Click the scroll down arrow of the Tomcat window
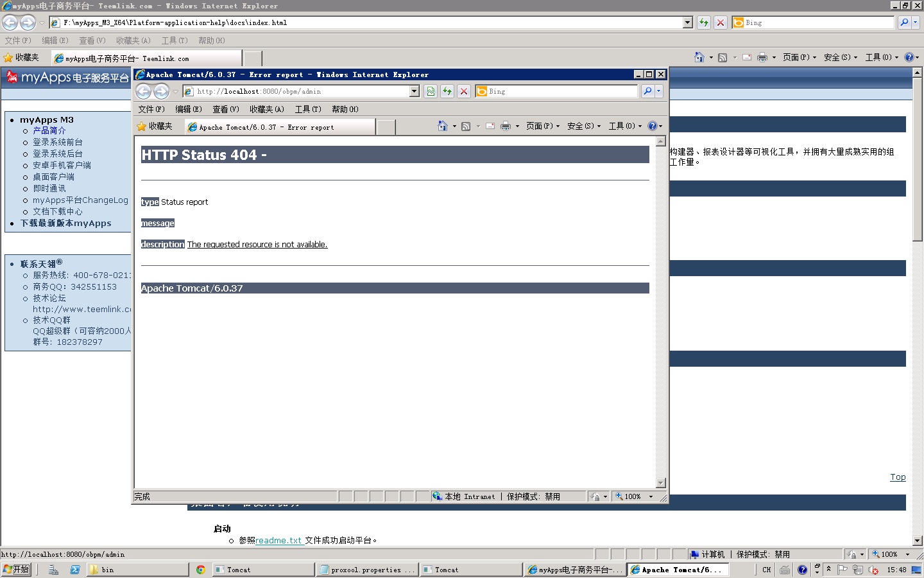This screenshot has width=924, height=578. click(x=661, y=483)
